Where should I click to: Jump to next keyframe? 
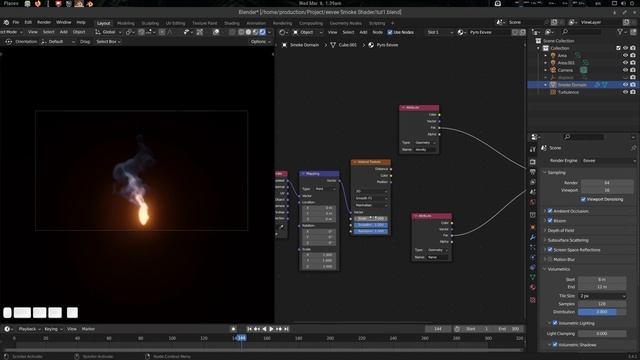tap(279, 329)
